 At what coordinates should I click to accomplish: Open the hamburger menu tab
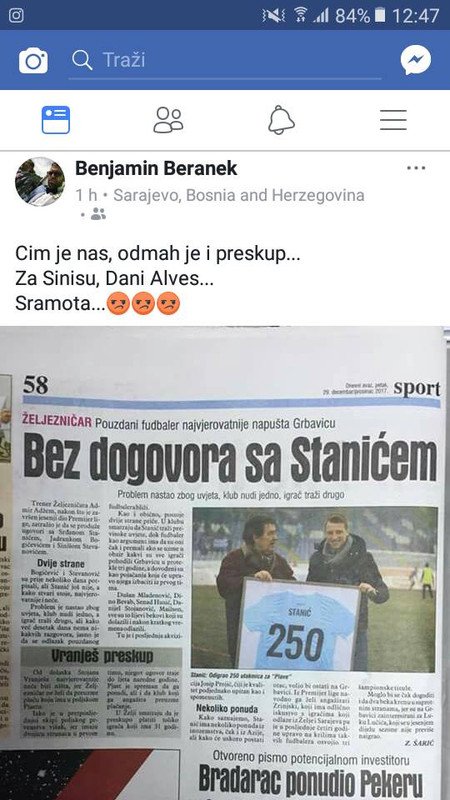[393, 120]
